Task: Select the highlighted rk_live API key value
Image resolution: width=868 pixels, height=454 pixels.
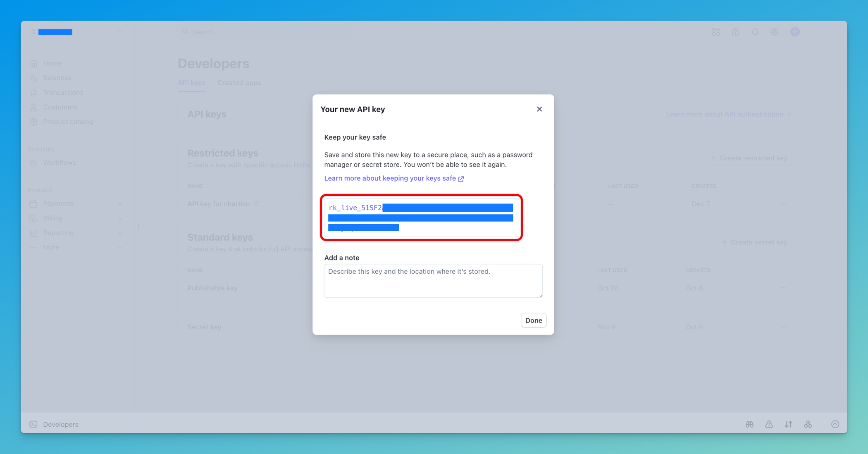Action: tap(420, 217)
